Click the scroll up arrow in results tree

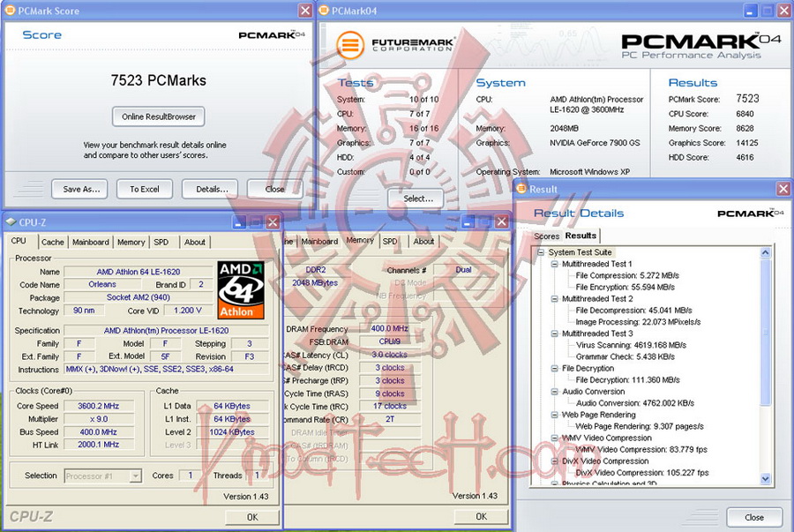point(765,252)
